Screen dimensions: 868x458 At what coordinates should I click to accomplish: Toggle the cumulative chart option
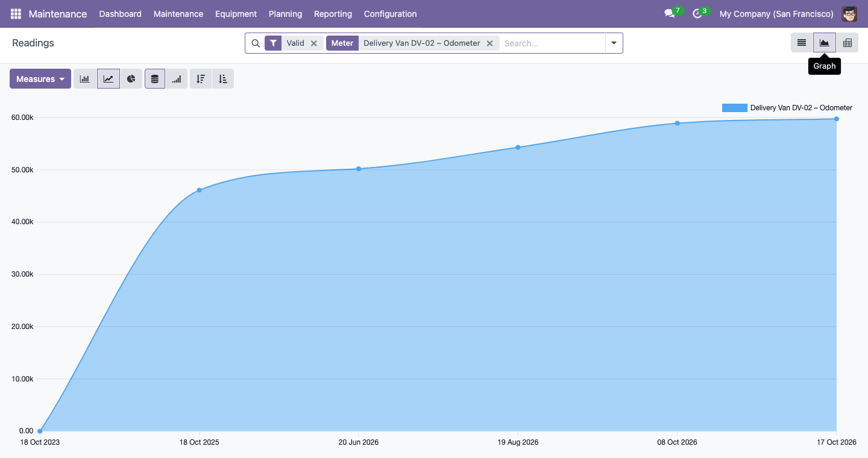click(176, 79)
